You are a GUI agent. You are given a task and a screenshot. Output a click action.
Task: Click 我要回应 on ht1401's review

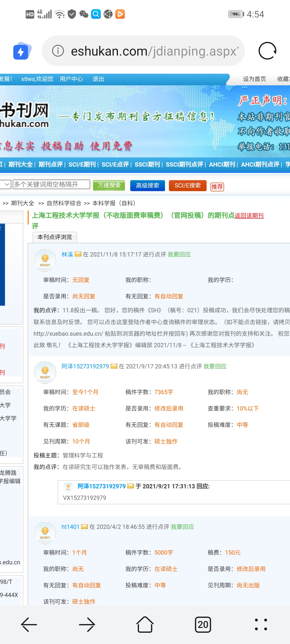pos(183,526)
